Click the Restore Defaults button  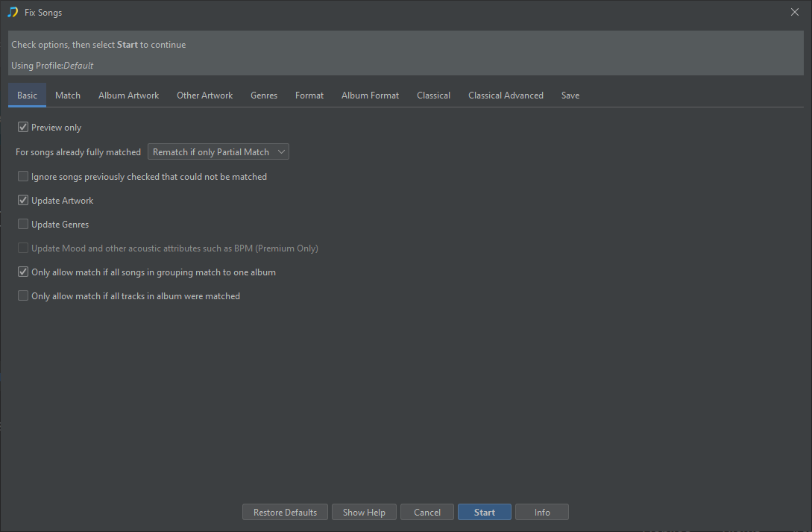285,513
